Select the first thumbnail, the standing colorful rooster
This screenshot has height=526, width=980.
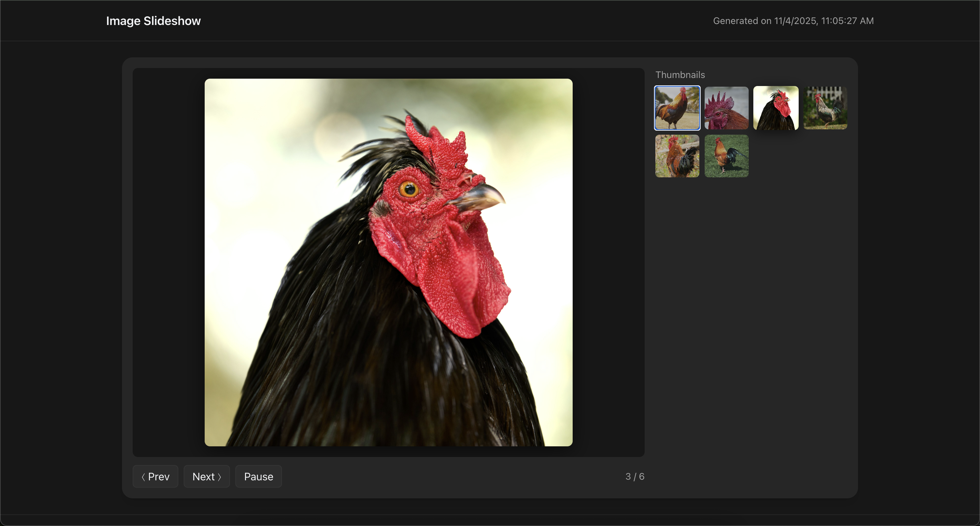677,108
